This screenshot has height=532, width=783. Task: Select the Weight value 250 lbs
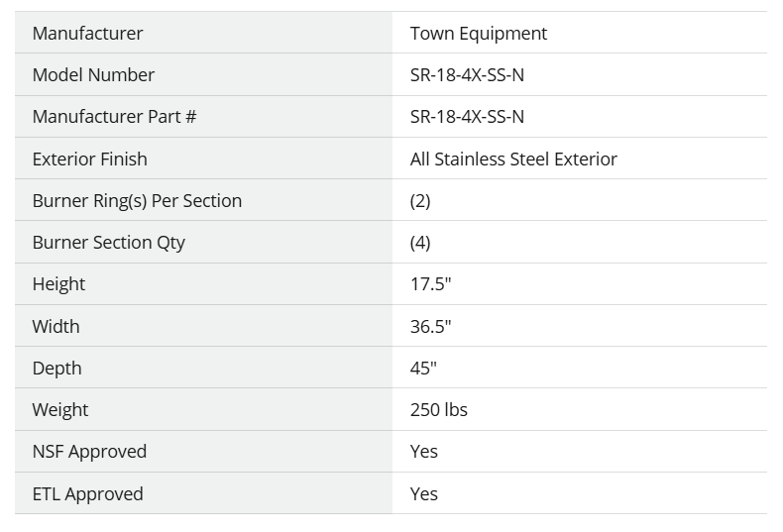click(439, 410)
